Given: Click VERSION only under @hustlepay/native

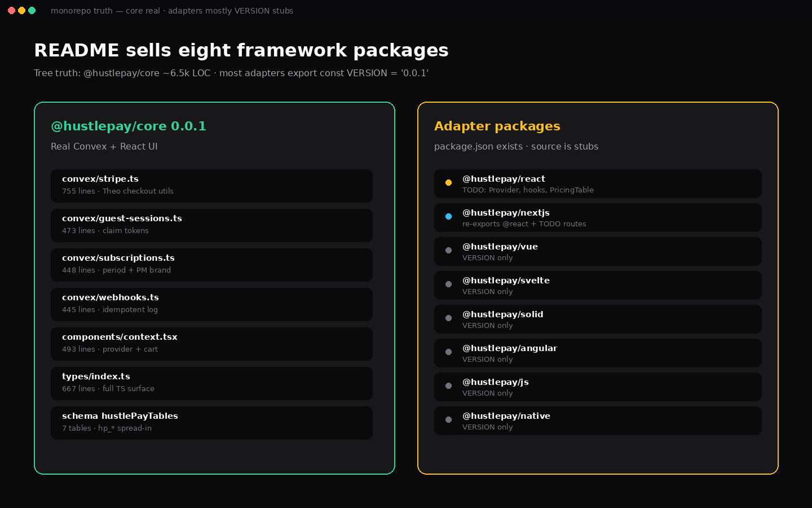Looking at the screenshot, I should 488,427.
